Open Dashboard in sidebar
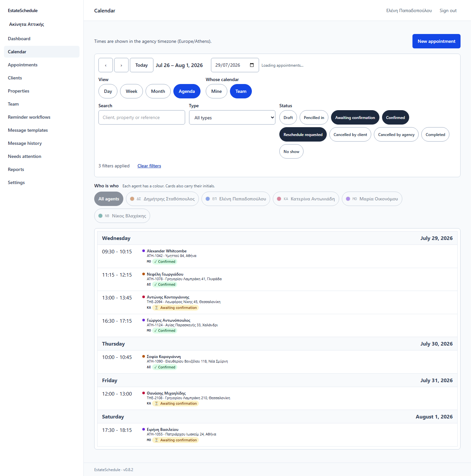Screen dimensions: 471x476 click(x=42, y=39)
